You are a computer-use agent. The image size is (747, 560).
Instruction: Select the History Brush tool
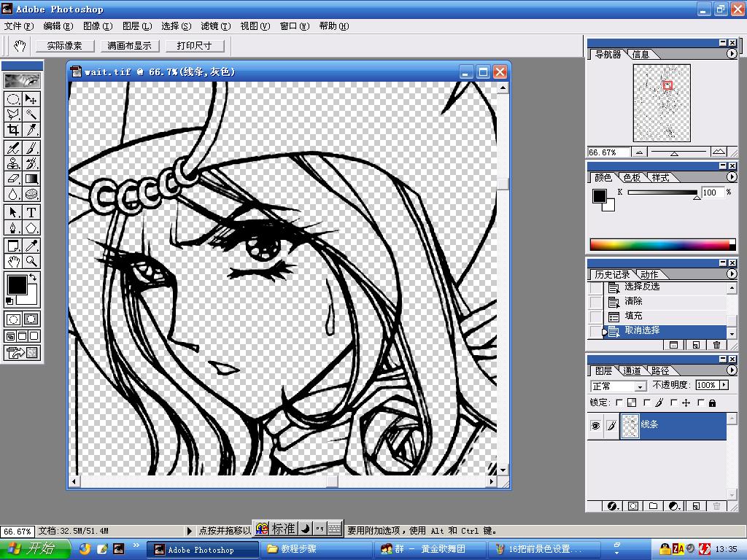pos(31,163)
